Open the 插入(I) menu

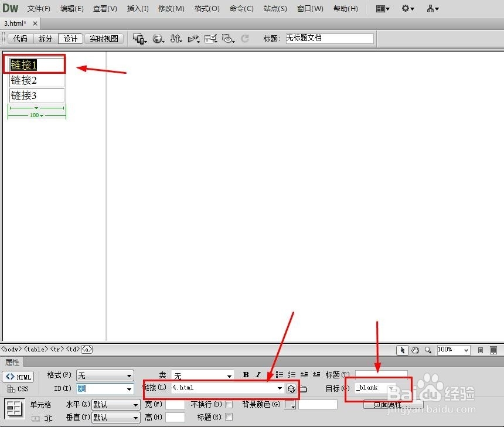click(x=138, y=8)
